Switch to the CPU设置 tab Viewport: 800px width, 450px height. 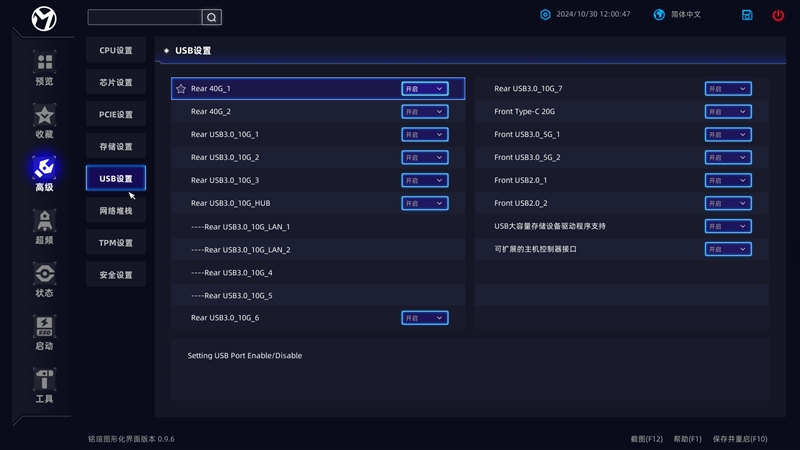tap(116, 51)
